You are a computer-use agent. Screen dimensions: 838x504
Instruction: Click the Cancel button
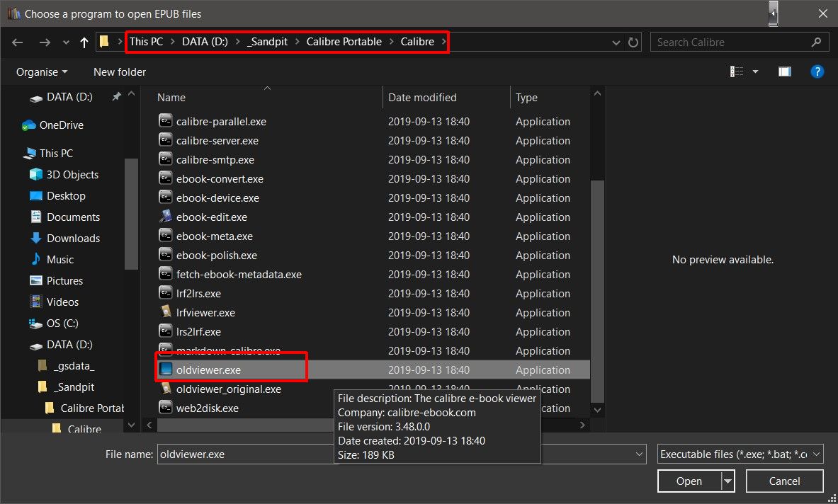(x=785, y=481)
